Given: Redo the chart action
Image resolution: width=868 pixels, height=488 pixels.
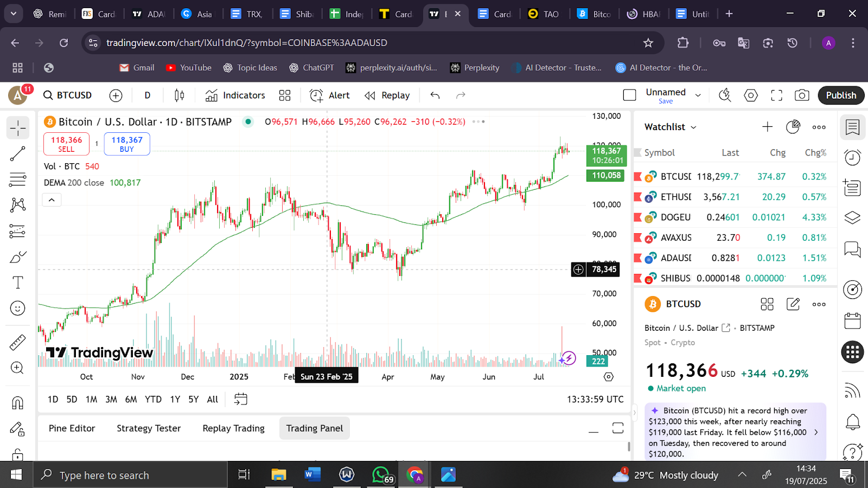Looking at the screenshot, I should pos(461,95).
